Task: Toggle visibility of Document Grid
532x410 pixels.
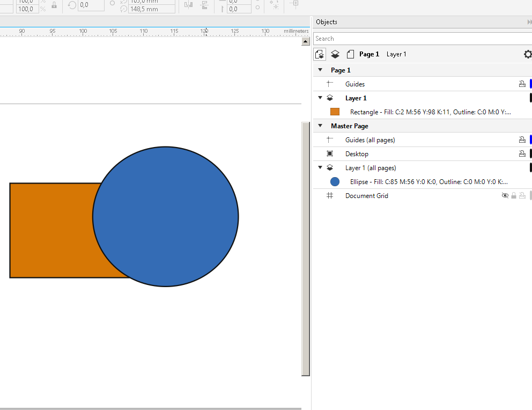Action: tap(505, 196)
